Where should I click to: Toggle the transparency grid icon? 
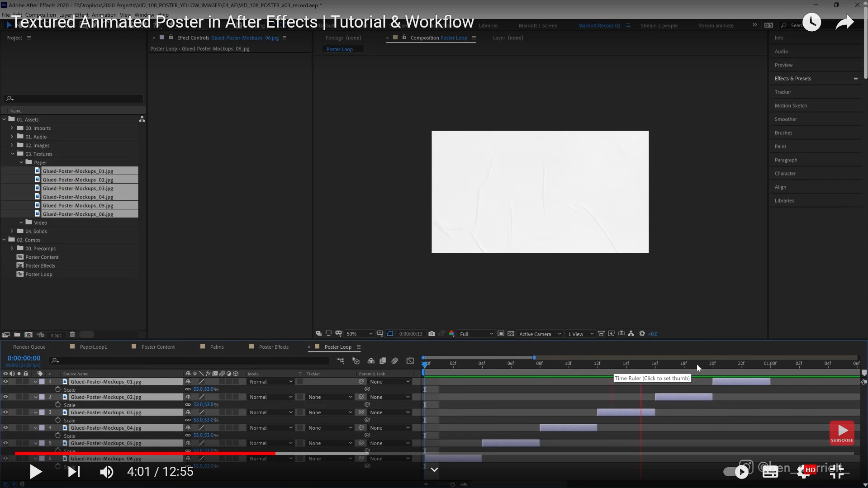tap(511, 334)
